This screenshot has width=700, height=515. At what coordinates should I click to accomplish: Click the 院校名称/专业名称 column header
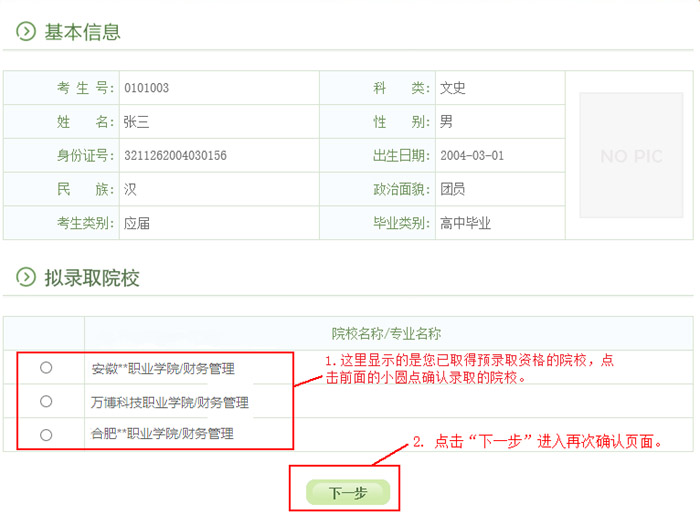386,334
